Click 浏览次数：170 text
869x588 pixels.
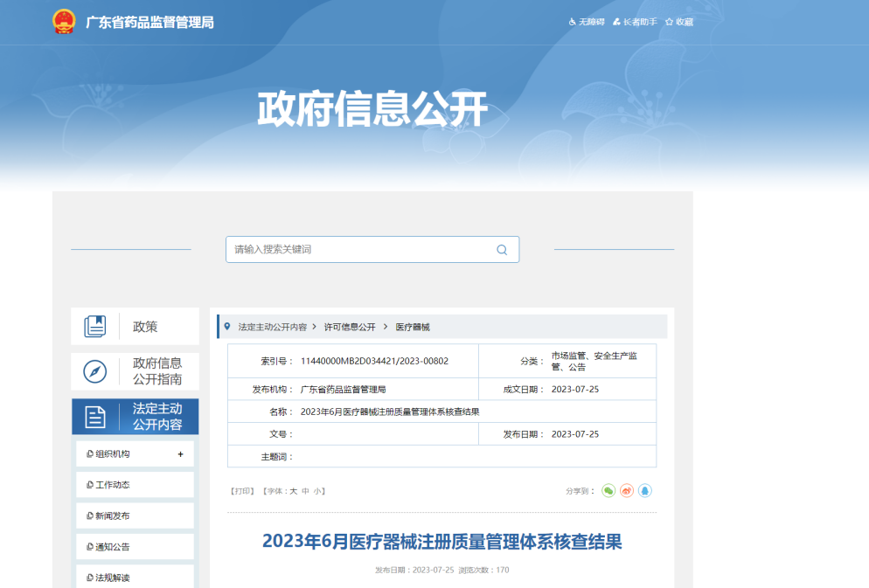pos(483,570)
